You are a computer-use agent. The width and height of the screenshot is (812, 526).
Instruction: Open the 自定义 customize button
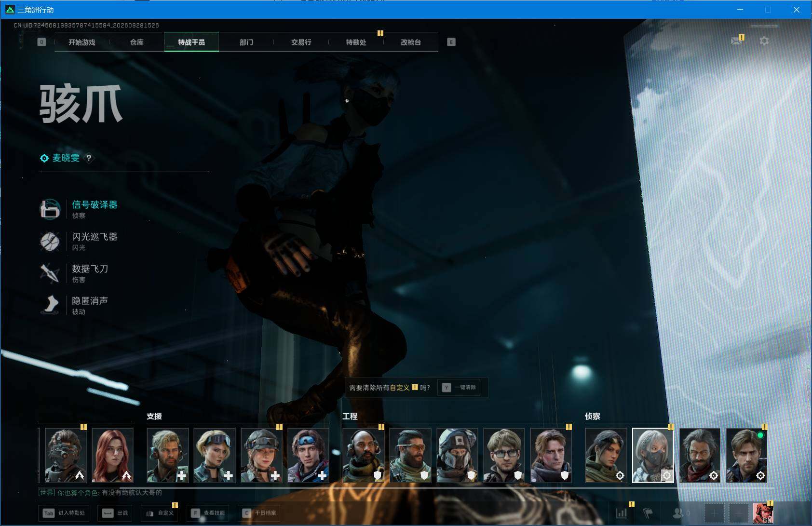tap(159, 513)
